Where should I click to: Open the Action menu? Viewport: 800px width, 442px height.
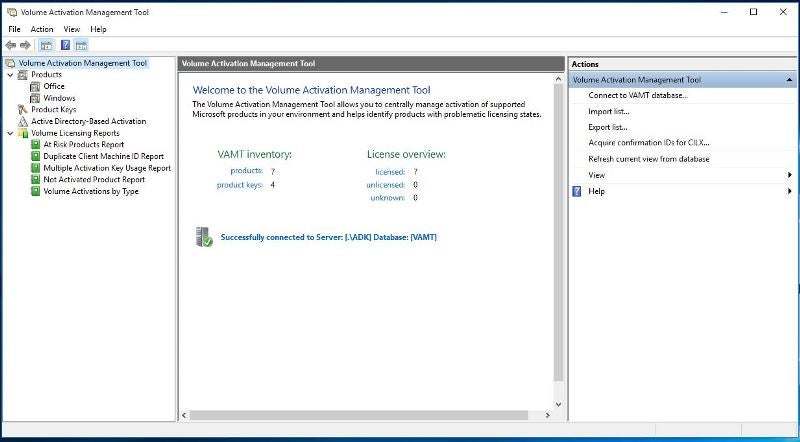(x=42, y=29)
